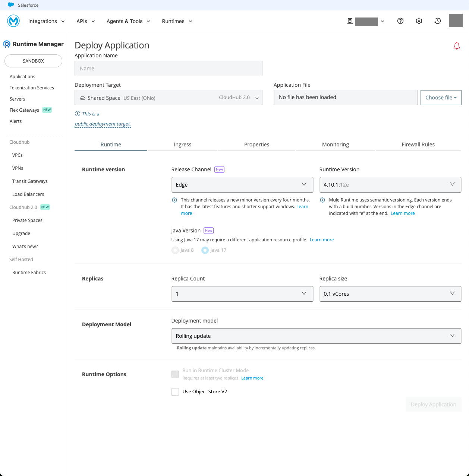Click the info icon under Runtime Version
This screenshot has height=476, width=469.
[322, 200]
